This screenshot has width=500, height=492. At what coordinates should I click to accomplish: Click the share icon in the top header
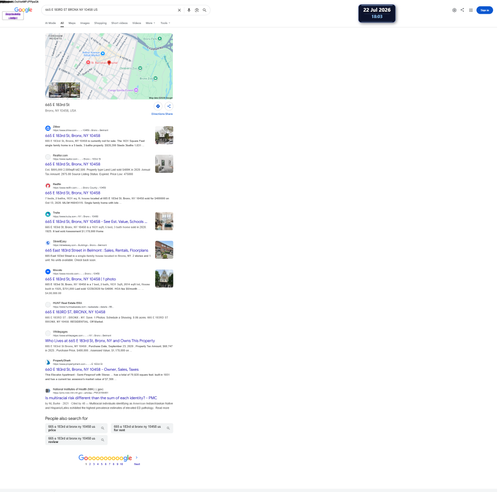(462, 10)
